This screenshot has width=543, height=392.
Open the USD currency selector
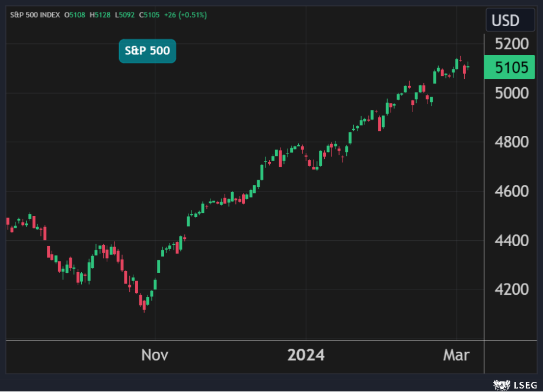coord(505,21)
